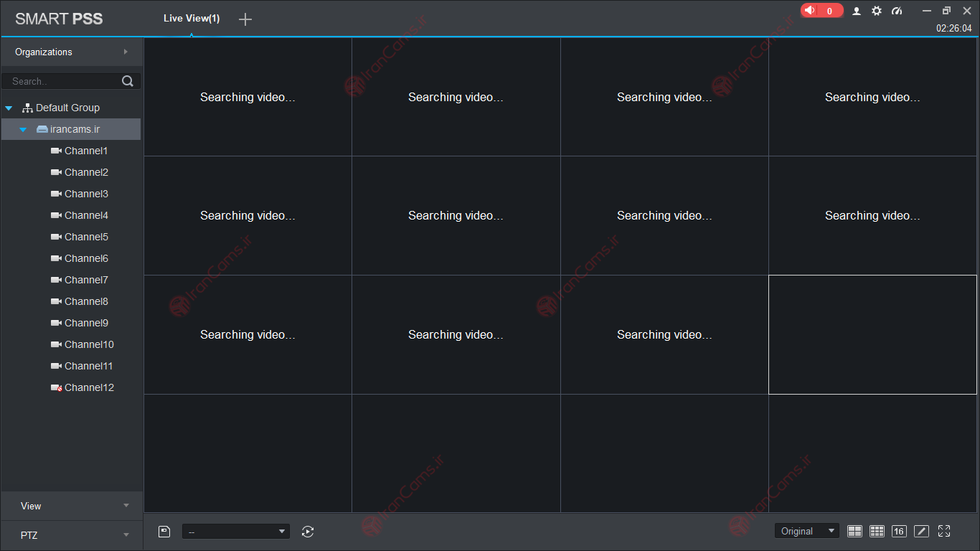980x551 pixels.
Task: Switch to four-window split layout
Action: (854, 531)
